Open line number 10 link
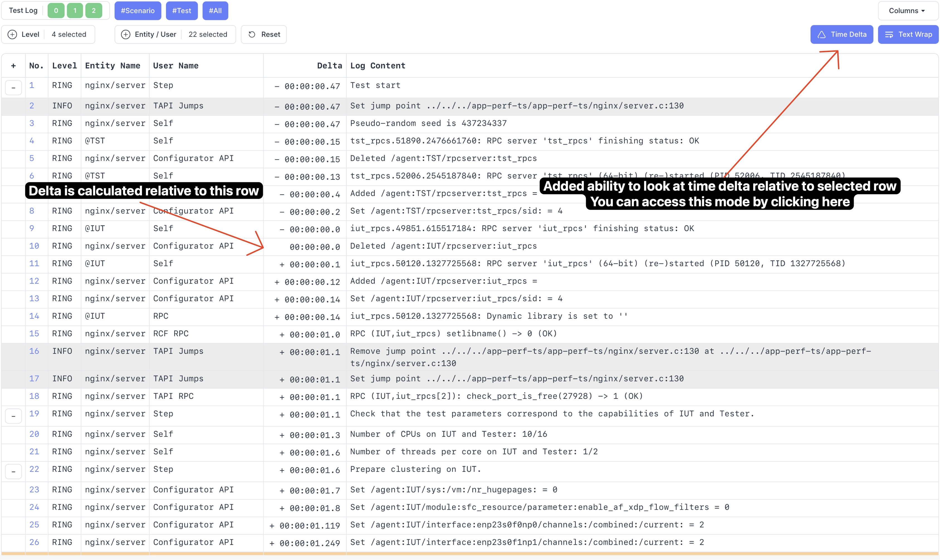 pos(34,246)
